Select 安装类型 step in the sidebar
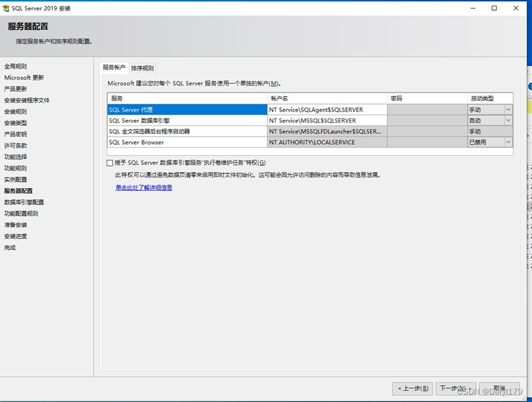Screen dimensions: 532x402 coord(16,123)
